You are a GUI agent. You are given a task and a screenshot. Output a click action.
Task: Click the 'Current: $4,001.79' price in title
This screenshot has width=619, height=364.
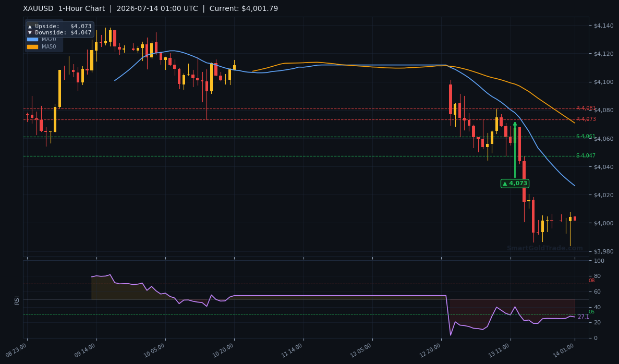coord(244,9)
